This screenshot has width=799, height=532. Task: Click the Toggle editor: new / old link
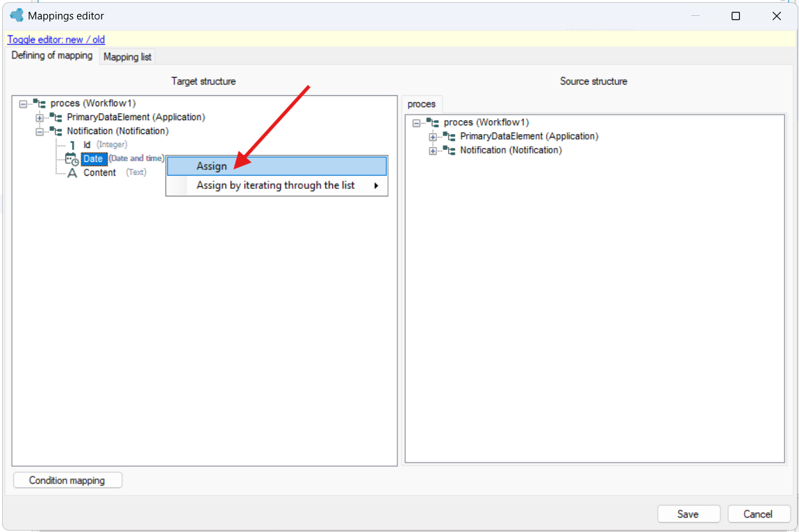(56, 39)
